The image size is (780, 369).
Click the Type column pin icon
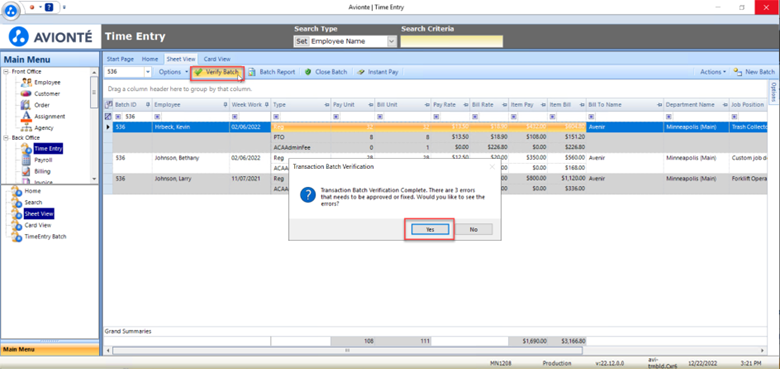[x=327, y=105]
